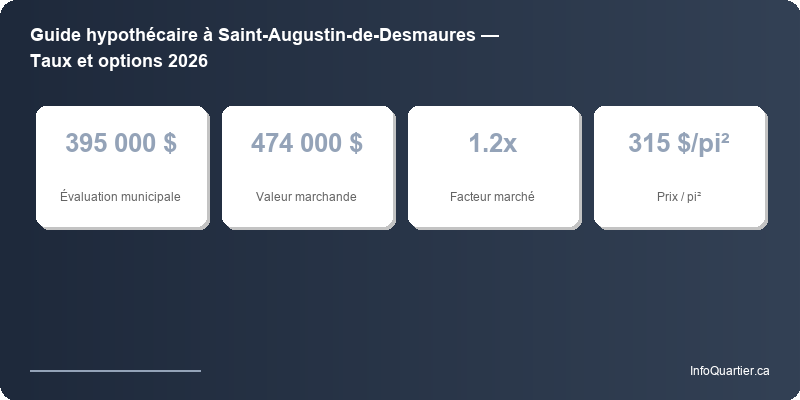Select the 315 $/pi² figure
Viewport: 800px width, 400px height.
coord(679,143)
